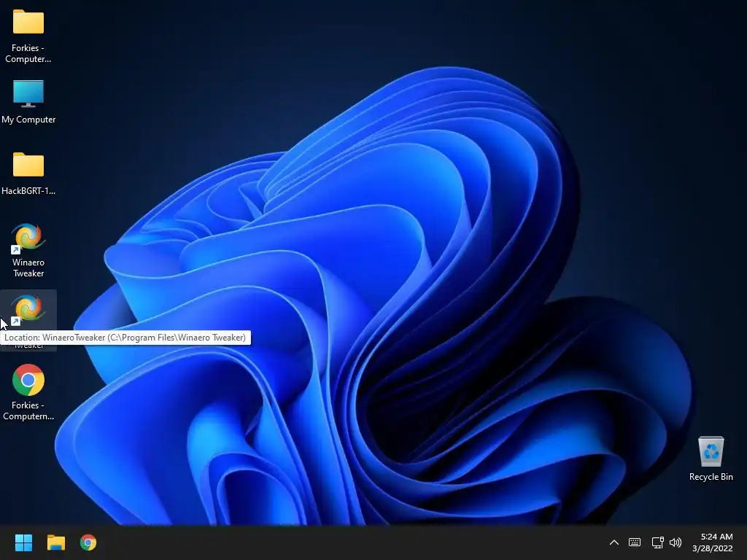Click the 'HackBGRT-1...' label text

[x=28, y=191]
